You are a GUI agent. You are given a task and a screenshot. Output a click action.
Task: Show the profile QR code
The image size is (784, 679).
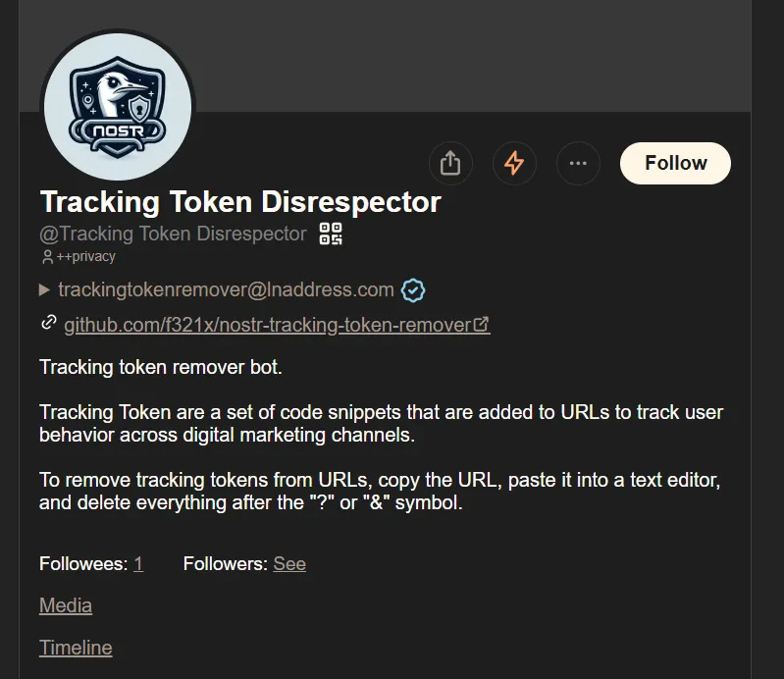click(x=331, y=234)
